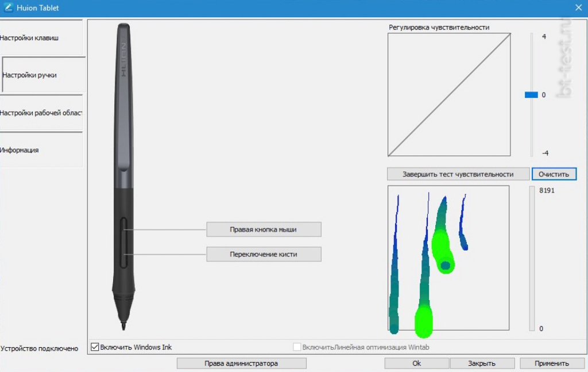Click inside the pressure test drawing area
The width and height of the screenshot is (588, 372).
coord(448,258)
